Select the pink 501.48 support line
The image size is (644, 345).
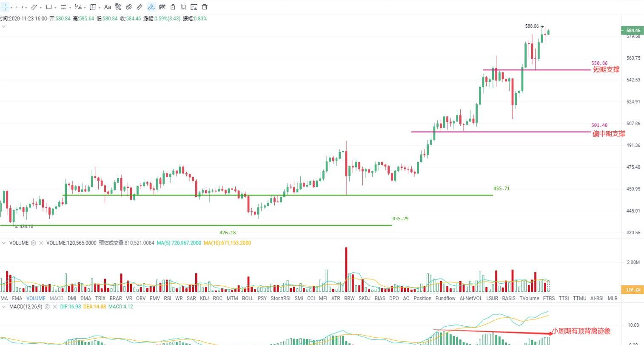pos(501,132)
